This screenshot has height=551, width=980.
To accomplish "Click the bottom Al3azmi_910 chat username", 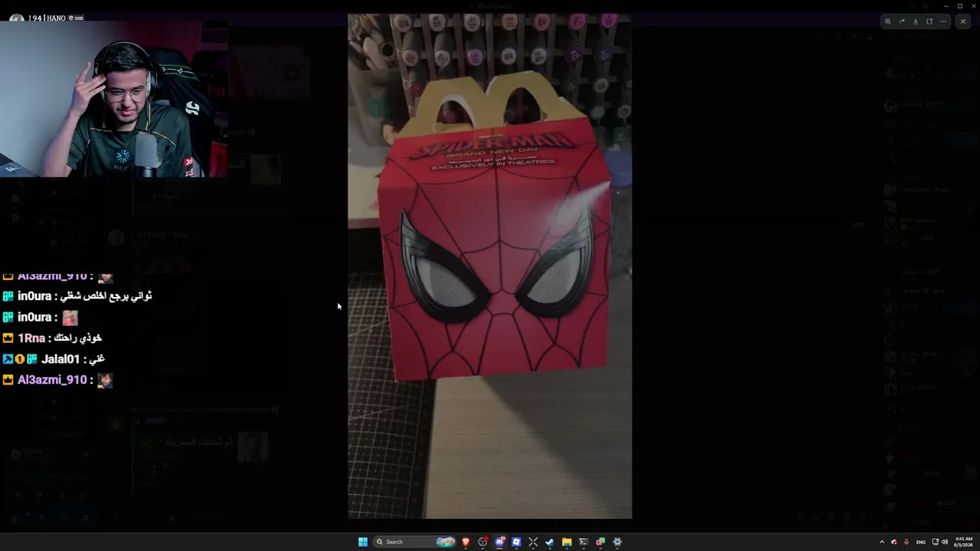I will pyautogui.click(x=52, y=380).
